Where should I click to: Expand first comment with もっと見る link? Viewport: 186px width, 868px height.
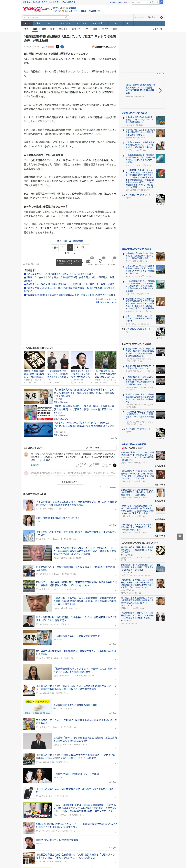coord(45,460)
